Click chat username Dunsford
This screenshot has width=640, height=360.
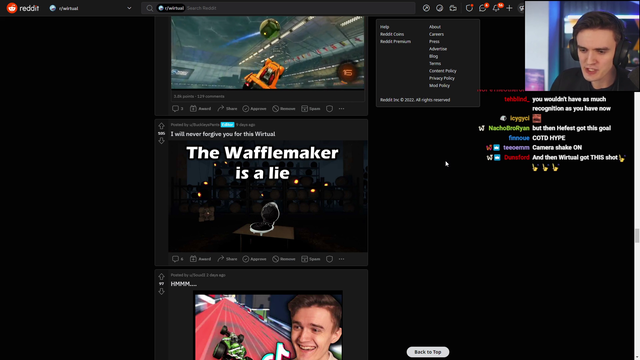pyautogui.click(x=516, y=158)
